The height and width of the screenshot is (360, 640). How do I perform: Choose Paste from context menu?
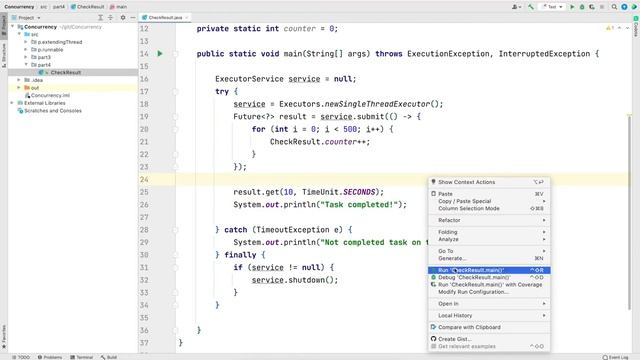489,194
